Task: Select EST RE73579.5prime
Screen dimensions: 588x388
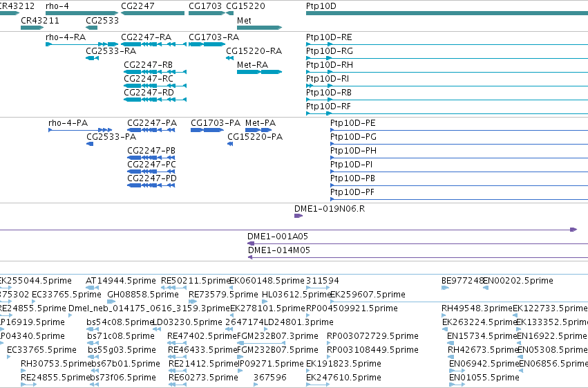Action: 193,302
